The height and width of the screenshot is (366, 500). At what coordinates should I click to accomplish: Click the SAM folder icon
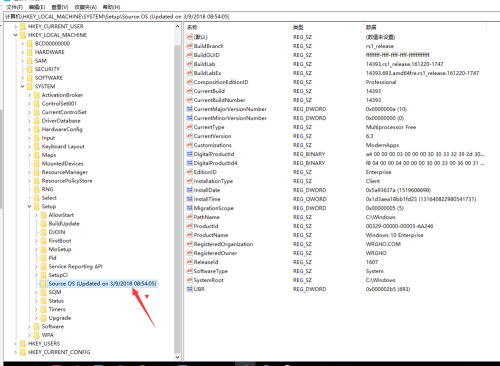[30, 61]
